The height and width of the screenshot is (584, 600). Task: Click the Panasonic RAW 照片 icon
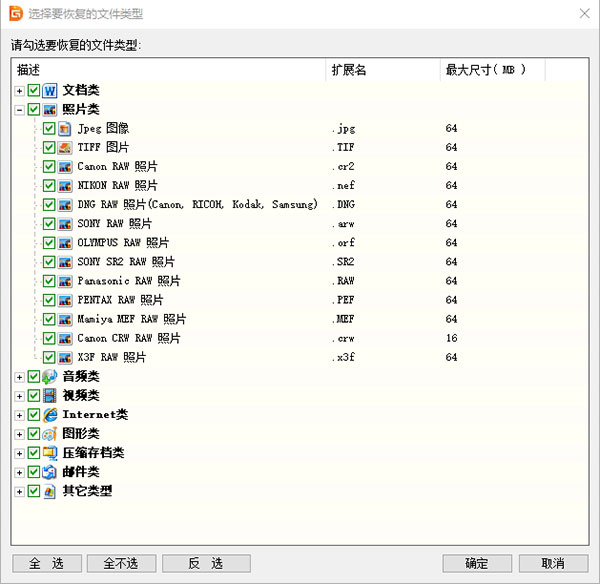coord(65,281)
